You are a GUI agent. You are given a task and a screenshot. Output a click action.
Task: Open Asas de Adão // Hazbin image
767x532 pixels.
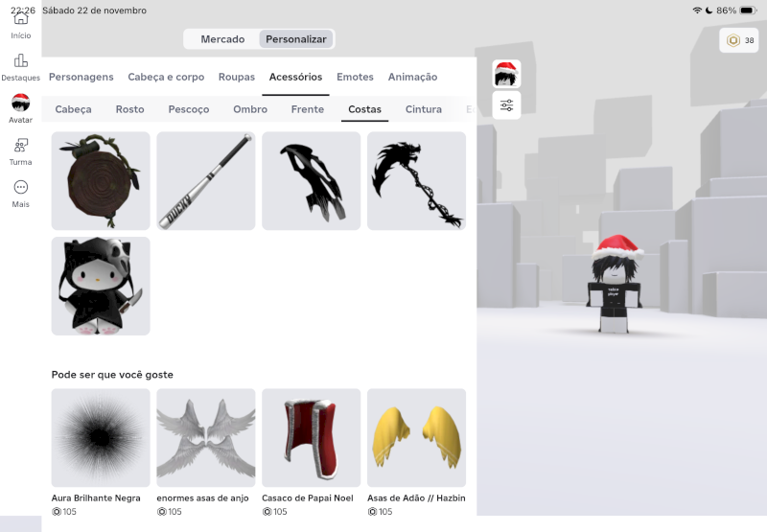(x=417, y=438)
